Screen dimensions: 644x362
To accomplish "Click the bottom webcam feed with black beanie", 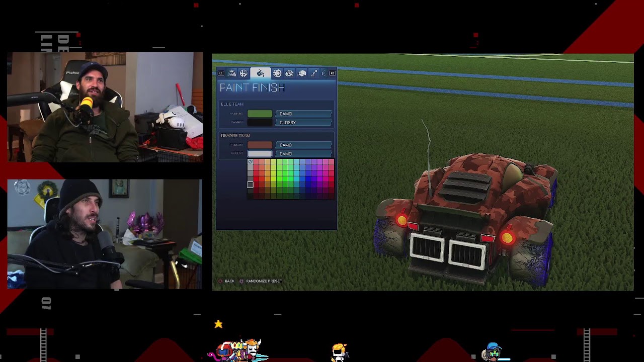I will point(105,234).
